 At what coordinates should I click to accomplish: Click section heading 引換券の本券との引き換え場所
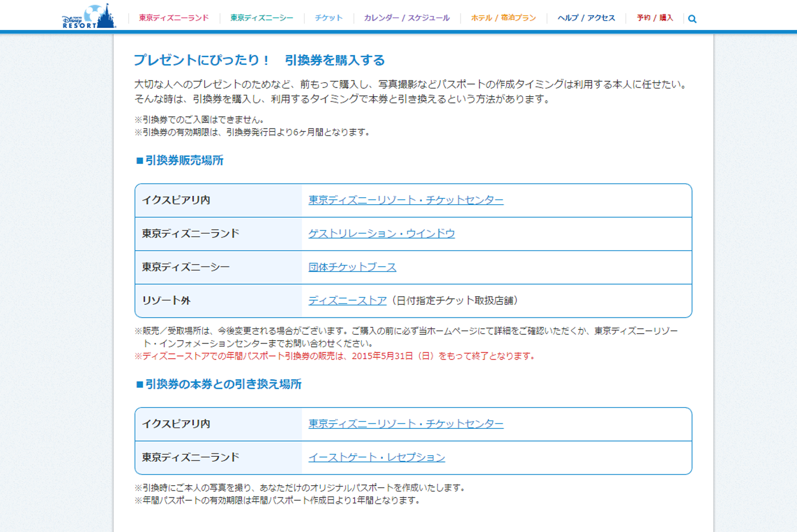(x=219, y=384)
